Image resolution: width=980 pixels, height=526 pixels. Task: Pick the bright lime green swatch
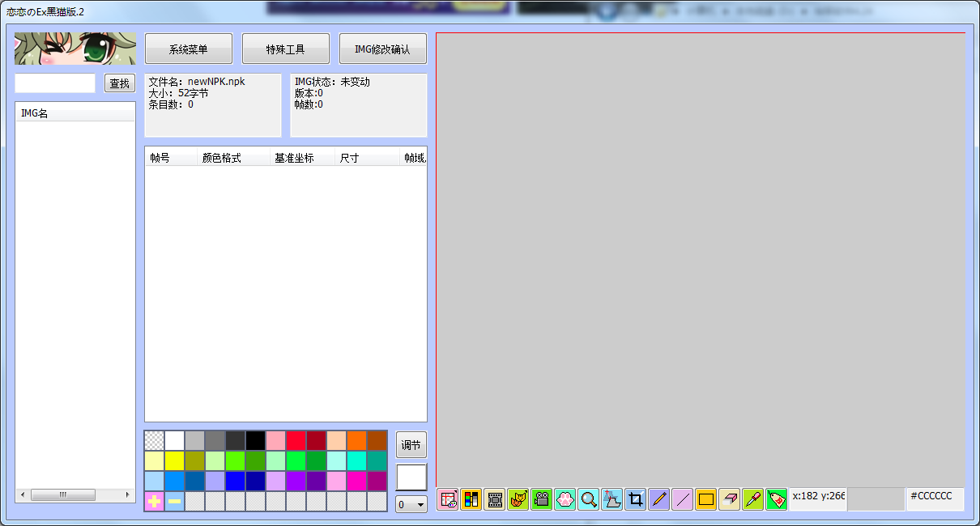tap(235, 460)
